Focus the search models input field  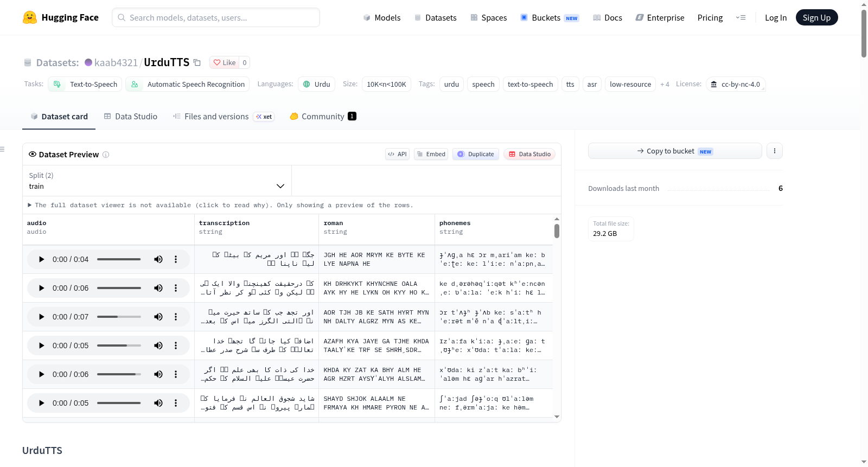click(x=216, y=17)
